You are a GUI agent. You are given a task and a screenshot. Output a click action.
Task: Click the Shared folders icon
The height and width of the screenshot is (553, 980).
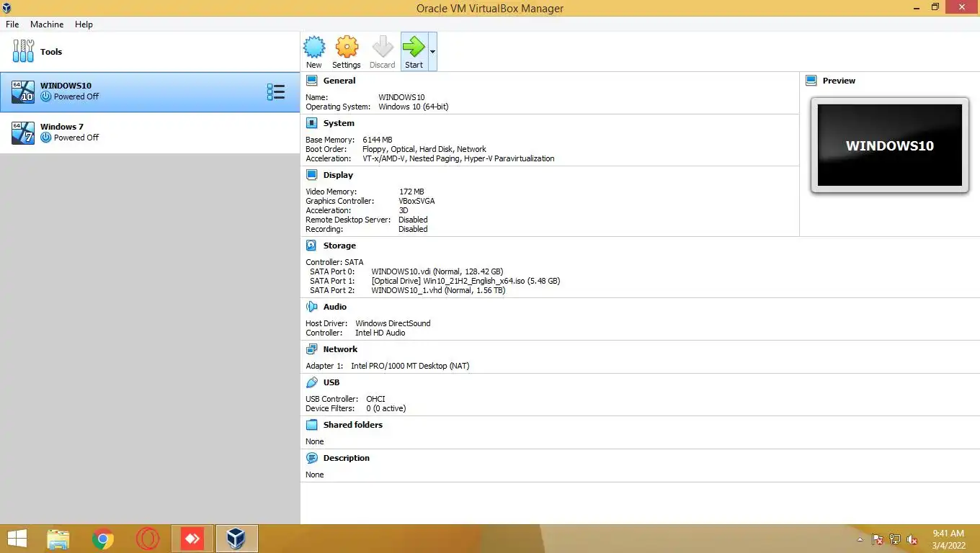tap(311, 425)
